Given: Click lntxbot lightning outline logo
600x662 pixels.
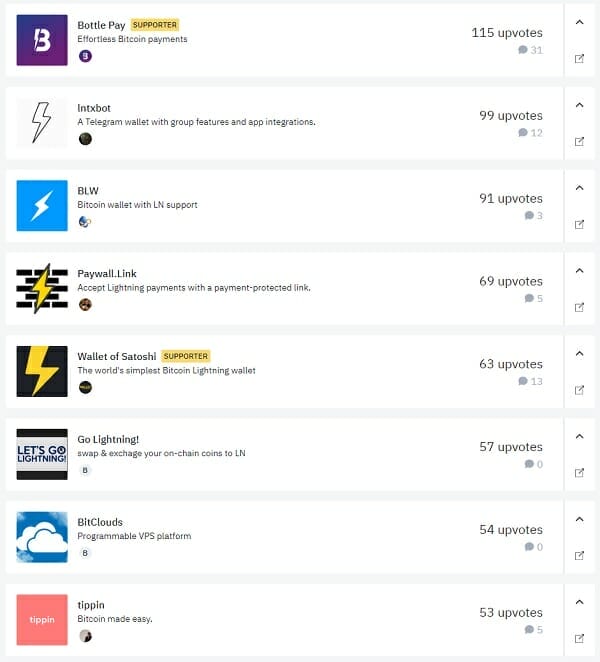Looking at the screenshot, I should [x=42, y=123].
